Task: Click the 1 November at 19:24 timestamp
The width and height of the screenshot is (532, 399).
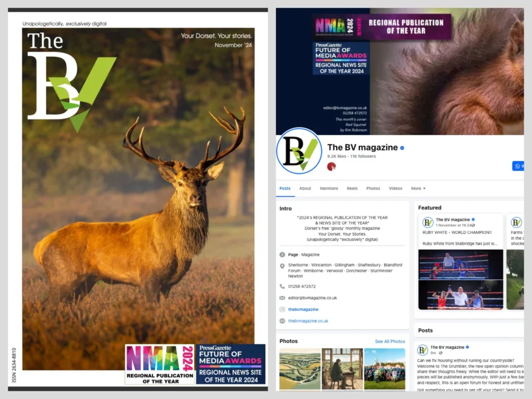Action: [x=454, y=225]
